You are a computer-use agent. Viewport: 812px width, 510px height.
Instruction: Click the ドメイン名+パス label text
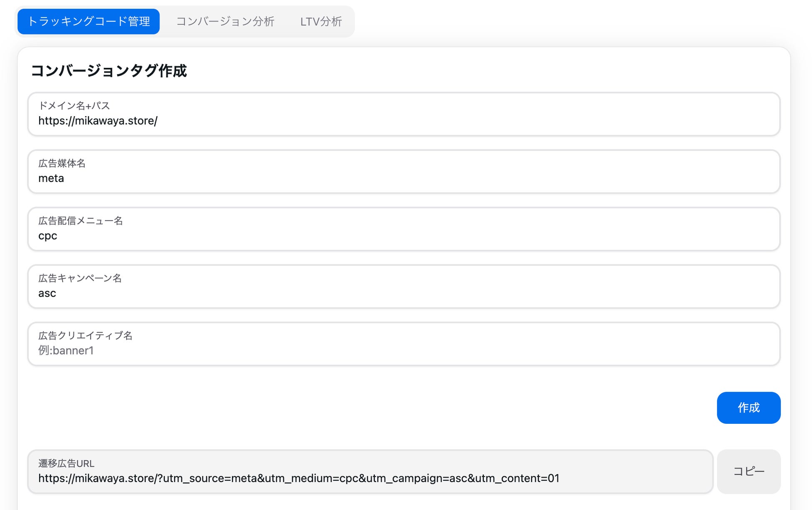point(74,106)
